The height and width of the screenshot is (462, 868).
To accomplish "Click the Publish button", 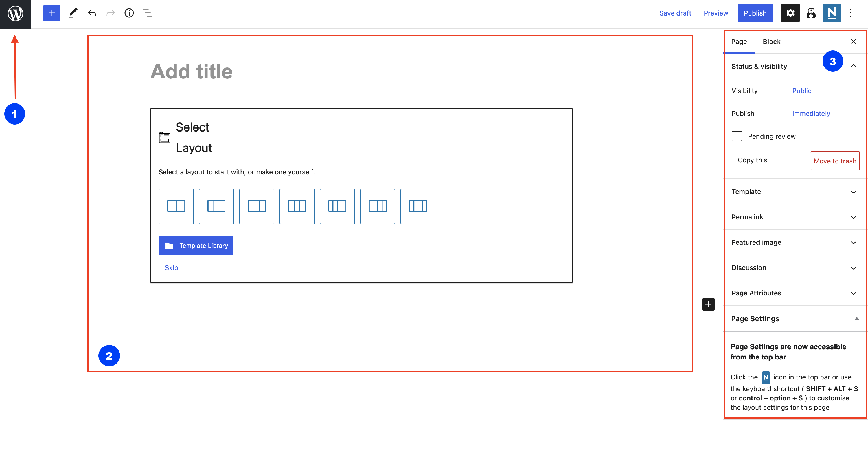I will (x=755, y=13).
